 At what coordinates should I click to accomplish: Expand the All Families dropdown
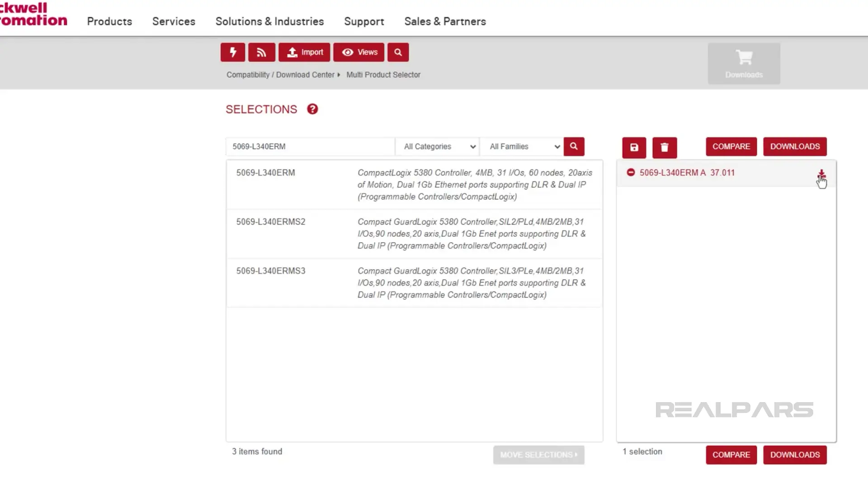522,146
